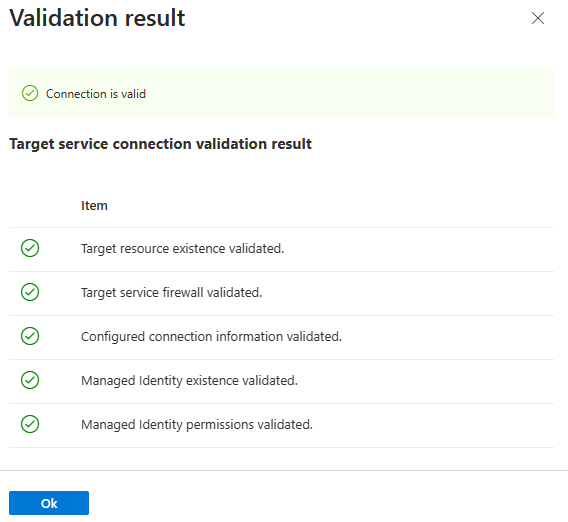568x522 pixels.
Task: Select 'Managed Identity existence validated.' row text
Action: [189, 381]
